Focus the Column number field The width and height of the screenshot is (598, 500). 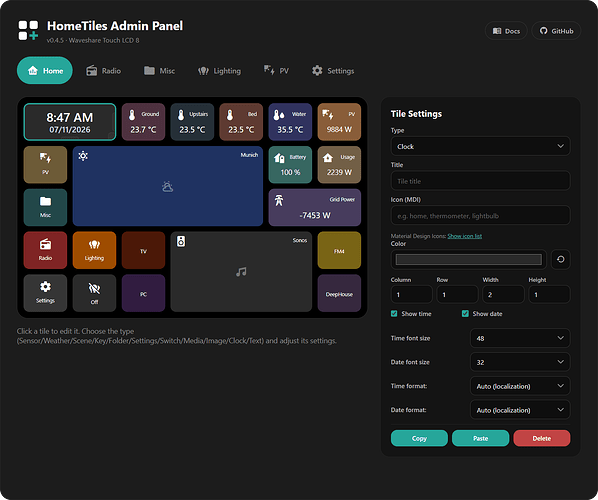coord(412,294)
